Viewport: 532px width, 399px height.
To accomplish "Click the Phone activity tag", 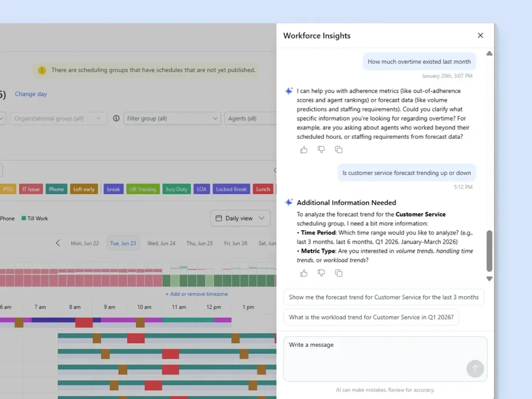I will 56,189.
